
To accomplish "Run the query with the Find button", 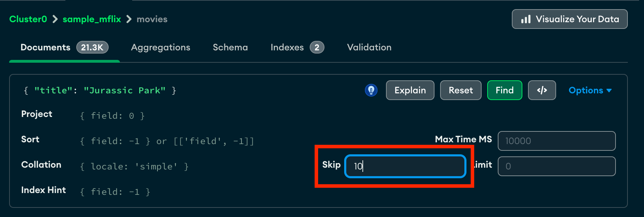I will tap(504, 90).
